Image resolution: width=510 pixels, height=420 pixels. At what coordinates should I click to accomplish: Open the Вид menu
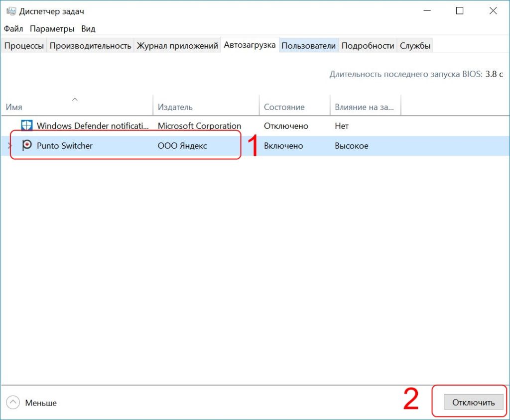tap(88, 29)
